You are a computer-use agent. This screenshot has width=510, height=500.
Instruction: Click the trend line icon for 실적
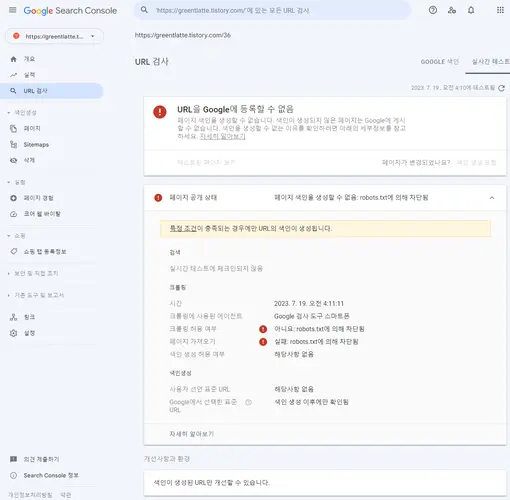(13, 75)
